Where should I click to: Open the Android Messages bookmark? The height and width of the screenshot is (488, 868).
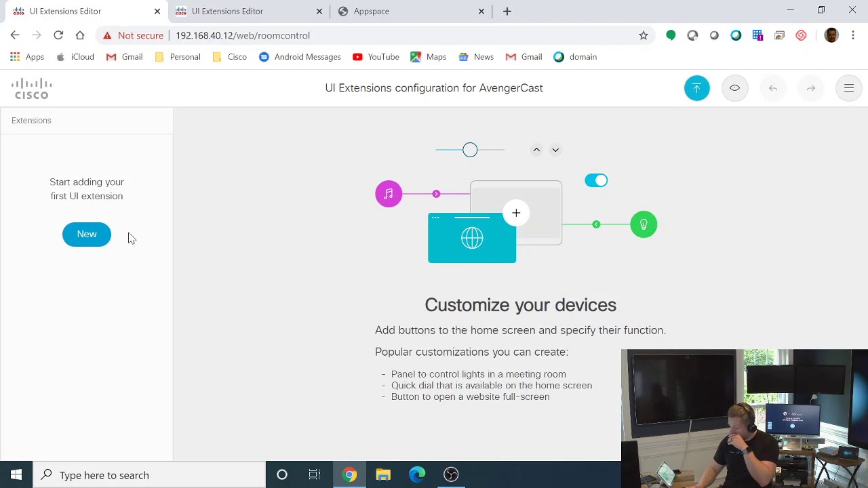pos(300,57)
